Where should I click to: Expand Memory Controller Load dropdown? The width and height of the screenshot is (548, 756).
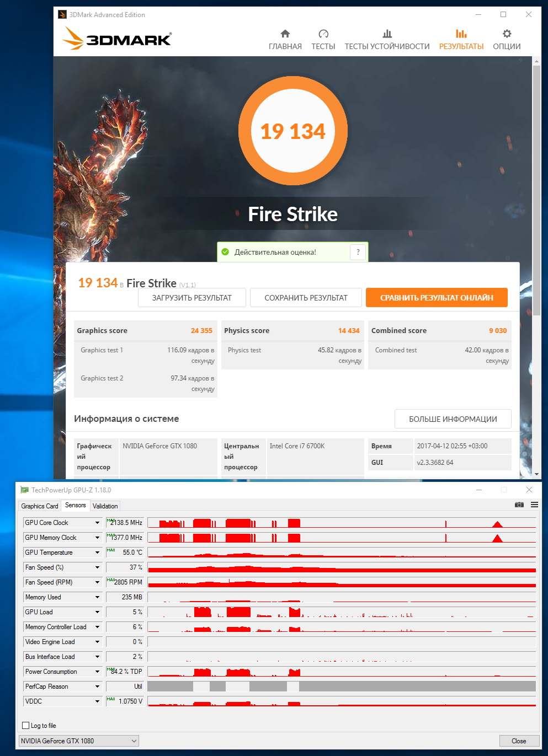tap(97, 627)
